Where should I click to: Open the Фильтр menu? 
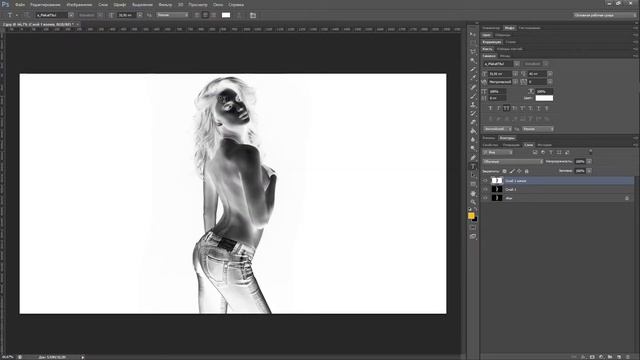point(165,5)
